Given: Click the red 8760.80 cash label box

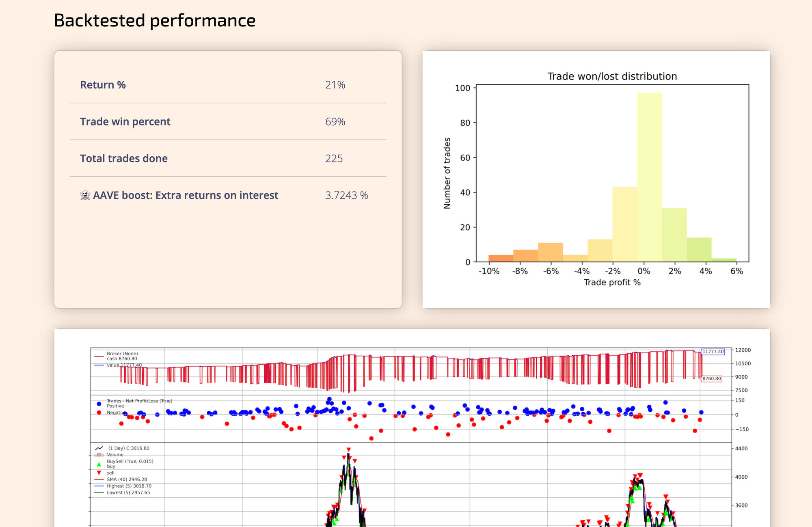Looking at the screenshot, I should pyautogui.click(x=712, y=378).
